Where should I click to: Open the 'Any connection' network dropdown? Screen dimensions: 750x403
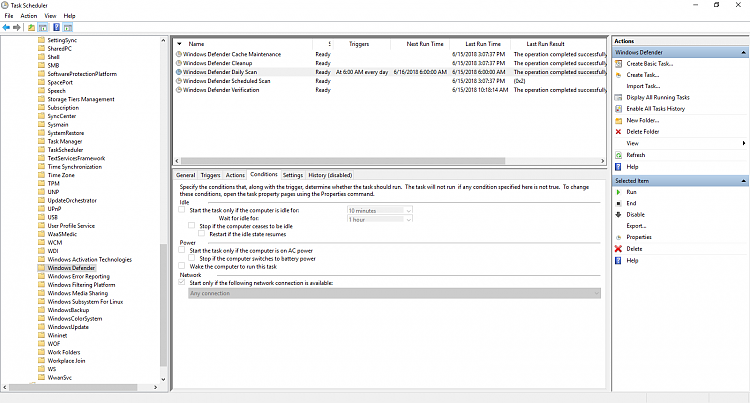(x=394, y=294)
